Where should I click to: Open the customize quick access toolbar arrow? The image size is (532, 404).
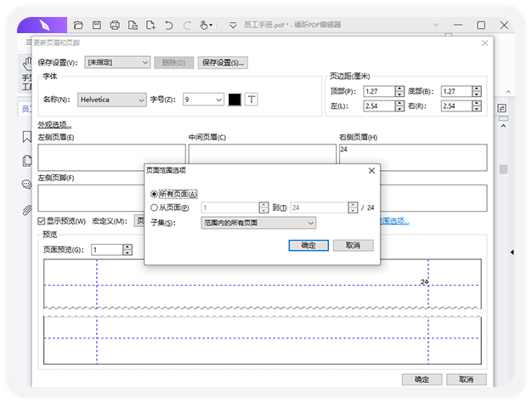pyautogui.click(x=233, y=26)
